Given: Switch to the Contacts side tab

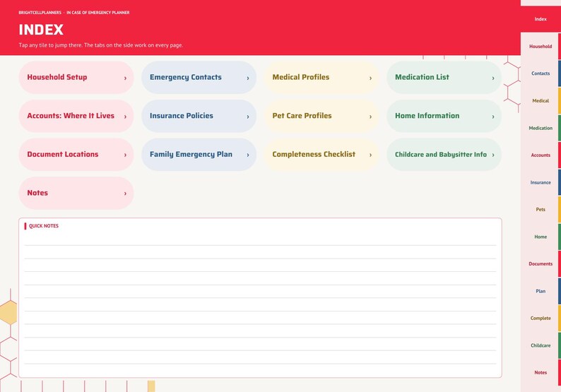Looking at the screenshot, I should 541,73.
